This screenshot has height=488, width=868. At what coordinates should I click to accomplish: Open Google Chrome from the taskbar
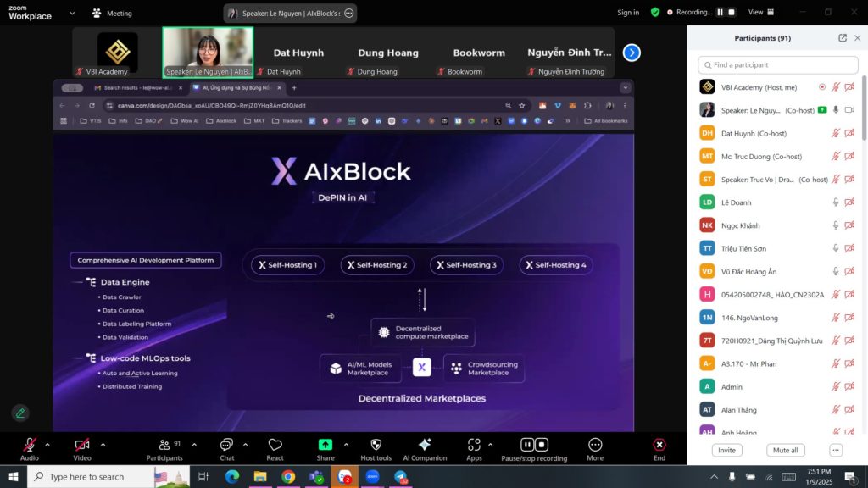coord(288,476)
